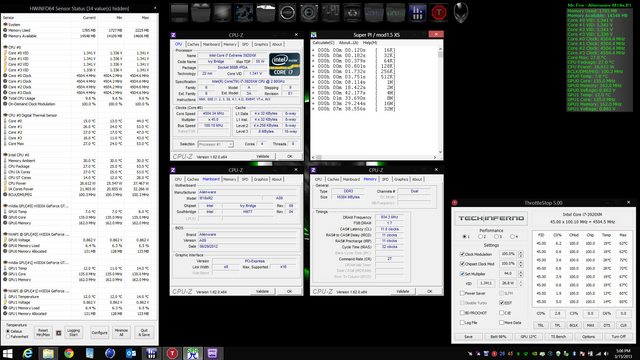Click the Set Multiplier value field showing 44.0

click(x=508, y=273)
